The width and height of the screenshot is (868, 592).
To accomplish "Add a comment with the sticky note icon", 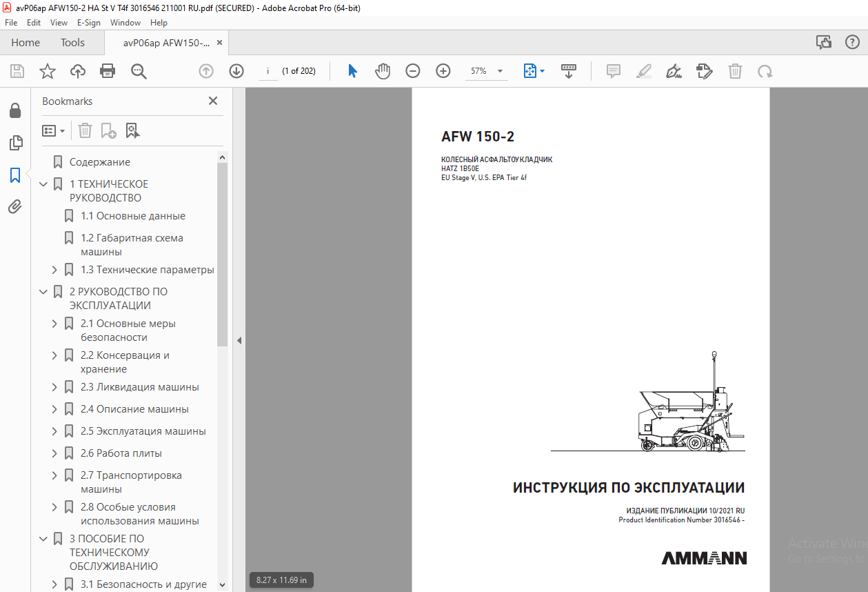I will pyautogui.click(x=614, y=71).
